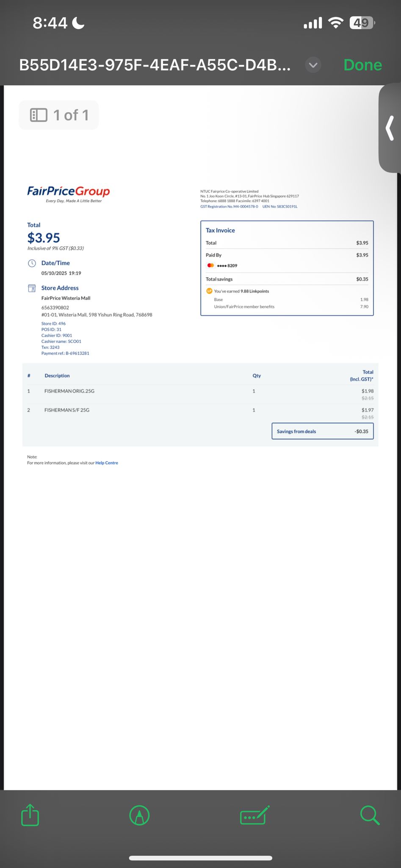Image resolution: width=401 pixels, height=868 pixels.
Task: Open the form fill keyboard tool
Action: (x=254, y=815)
